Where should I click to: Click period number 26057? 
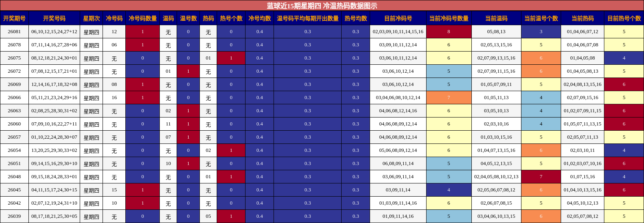coord(14,137)
